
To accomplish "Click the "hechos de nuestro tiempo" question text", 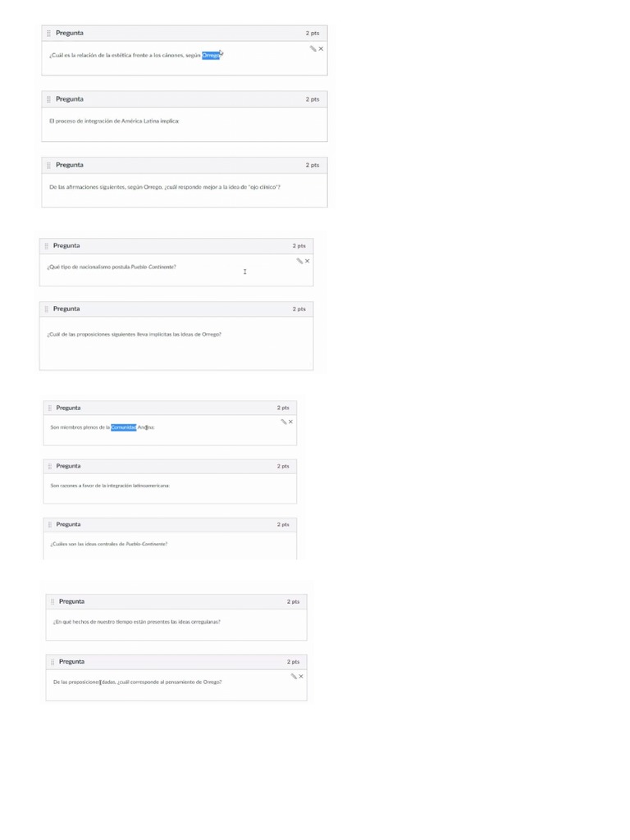I will click(x=137, y=622).
